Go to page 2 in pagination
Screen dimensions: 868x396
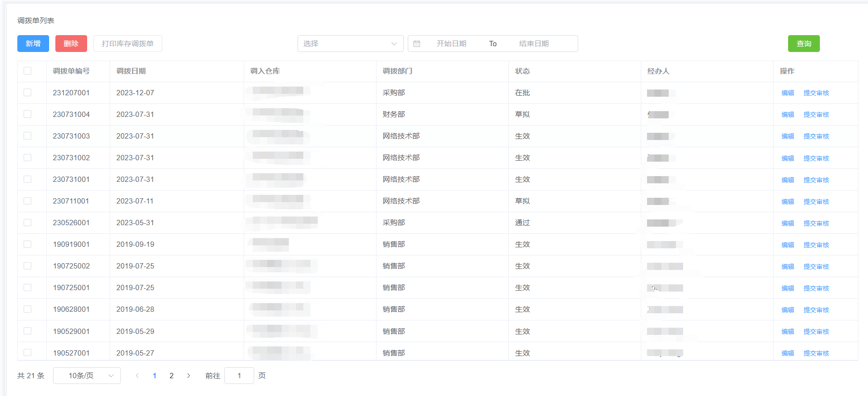tap(171, 376)
